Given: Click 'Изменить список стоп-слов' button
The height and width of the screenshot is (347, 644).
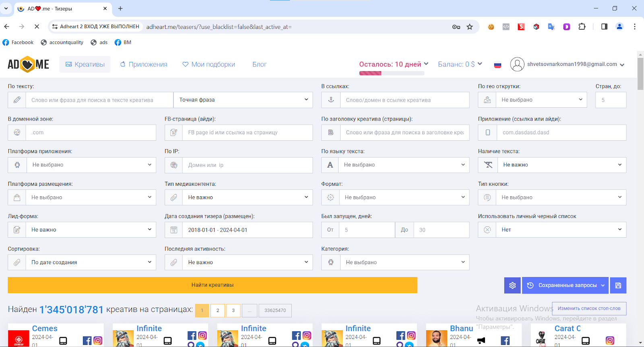Looking at the screenshot, I should click(x=589, y=309).
